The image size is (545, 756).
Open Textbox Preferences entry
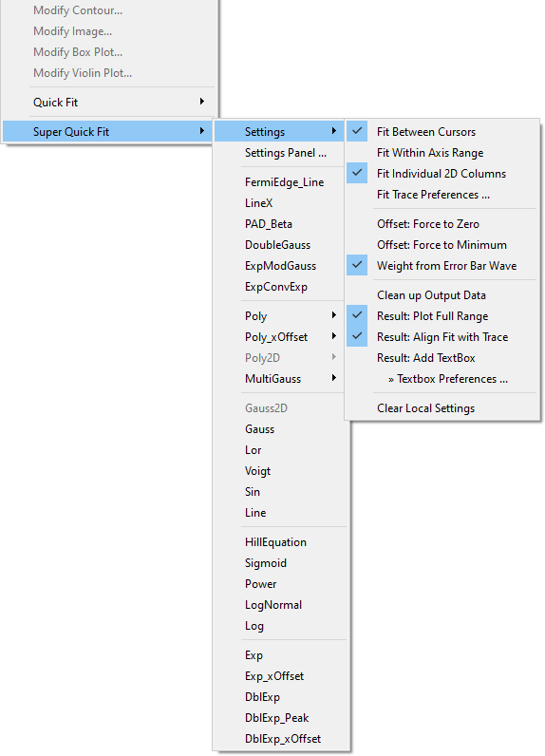[442, 379]
